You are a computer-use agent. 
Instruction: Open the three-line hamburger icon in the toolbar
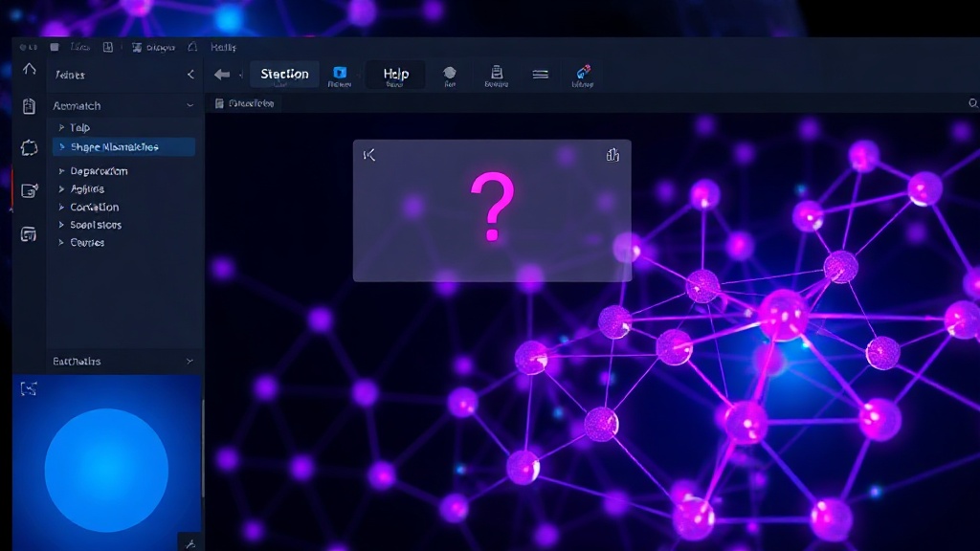541,75
